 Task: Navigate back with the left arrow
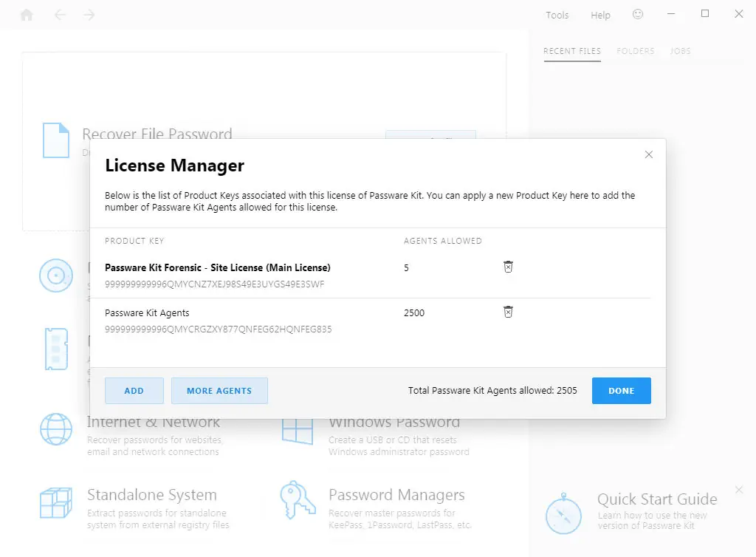[60, 15]
